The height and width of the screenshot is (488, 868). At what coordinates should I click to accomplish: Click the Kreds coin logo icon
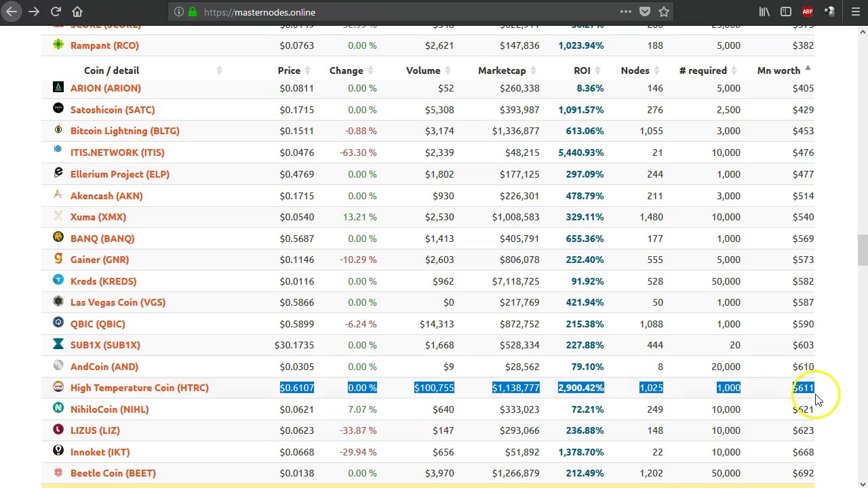tap(58, 280)
